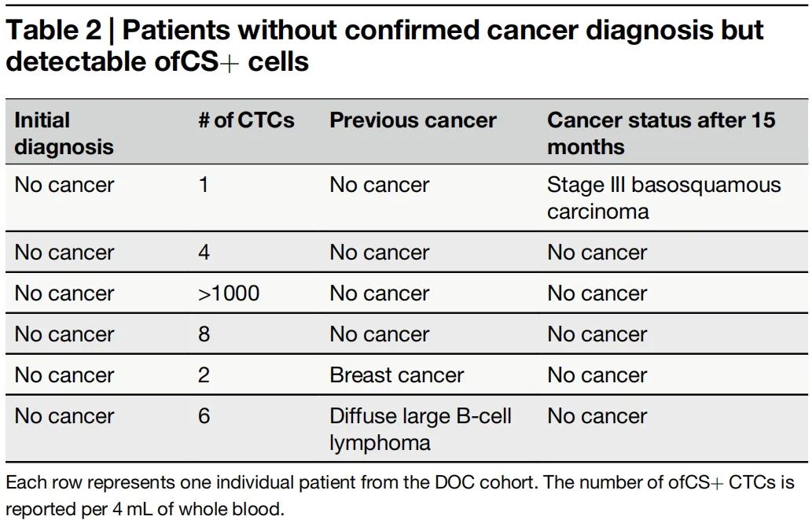Click the table footnote about the DOC cohort
Image resolution: width=812 pixels, height=520 pixels.
click(400, 495)
